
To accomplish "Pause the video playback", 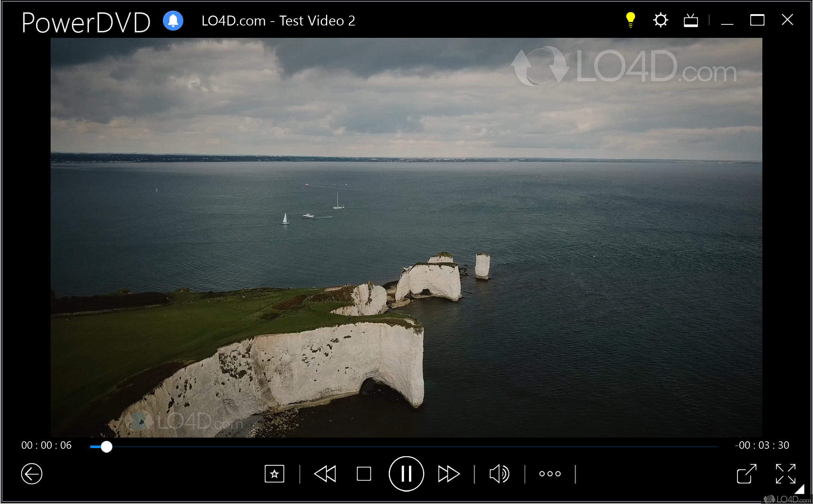I will tap(406, 474).
